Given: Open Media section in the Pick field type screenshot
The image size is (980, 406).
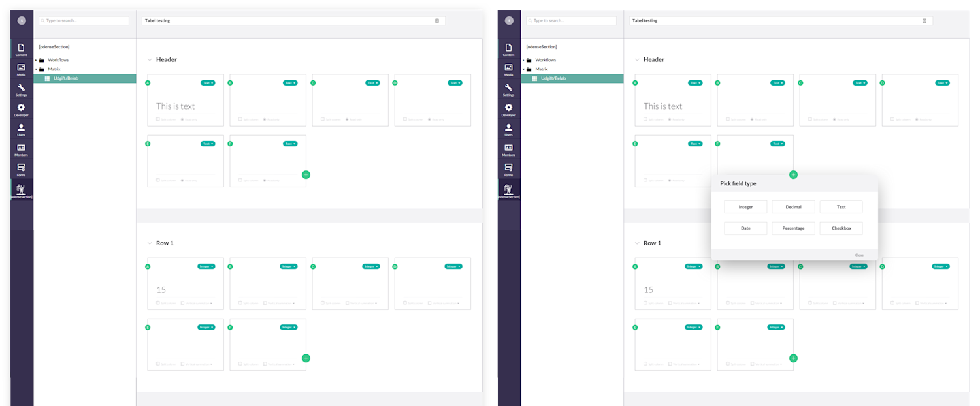Looking at the screenshot, I should [x=508, y=70].
